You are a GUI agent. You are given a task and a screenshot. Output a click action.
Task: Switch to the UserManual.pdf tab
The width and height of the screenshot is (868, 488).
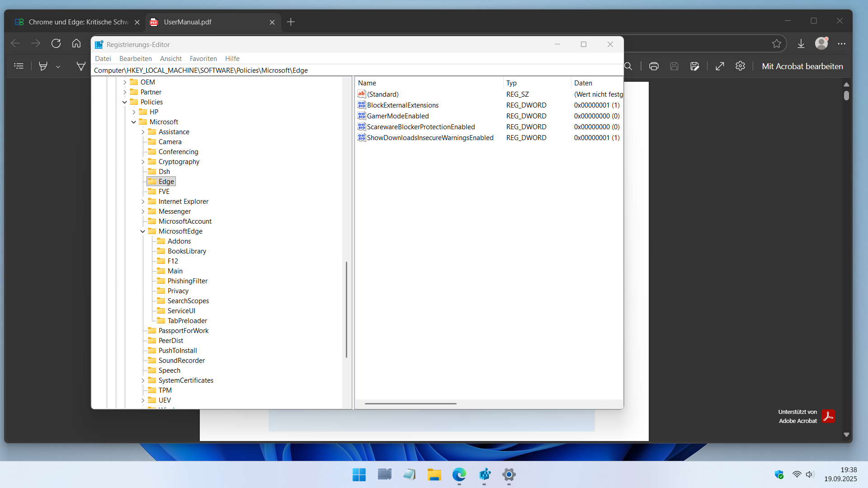click(x=188, y=22)
